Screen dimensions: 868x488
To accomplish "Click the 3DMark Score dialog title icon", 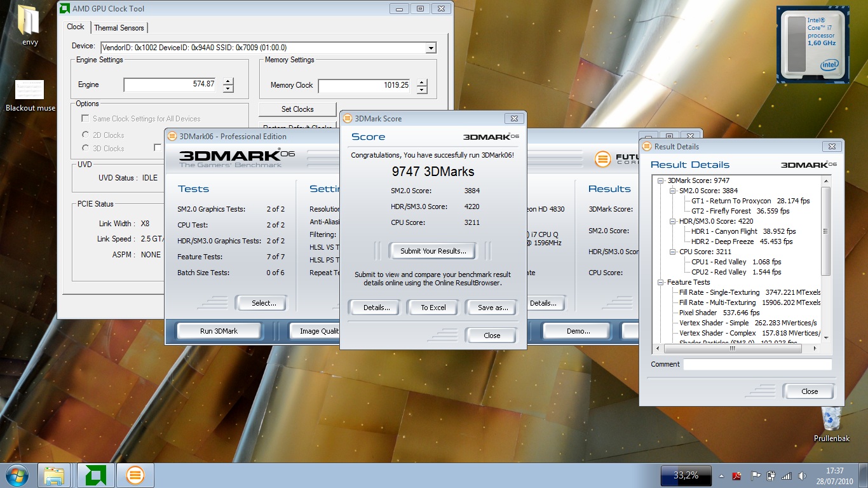I will click(347, 118).
